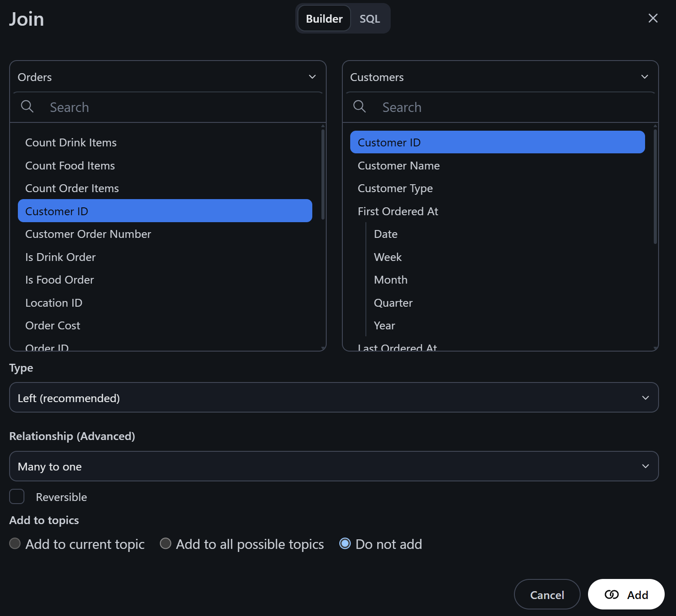Switch to the SQL tab
676x616 pixels.
[x=370, y=19]
